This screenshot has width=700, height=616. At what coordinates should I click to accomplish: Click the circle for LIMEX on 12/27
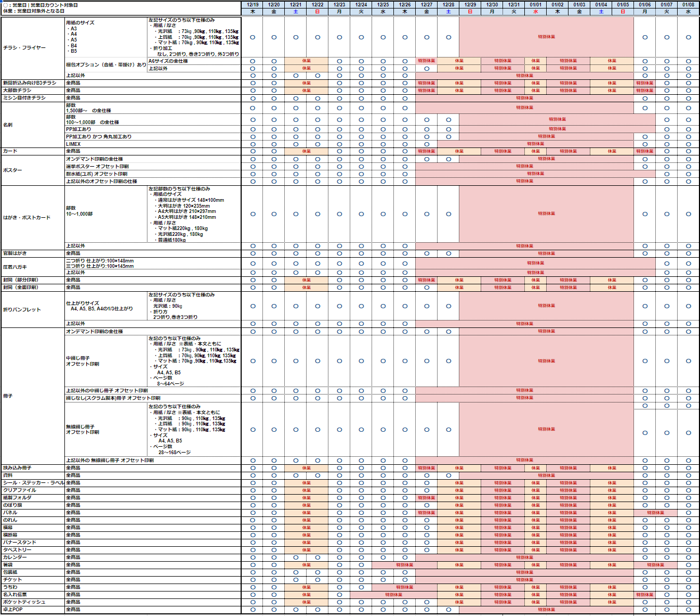point(427,144)
